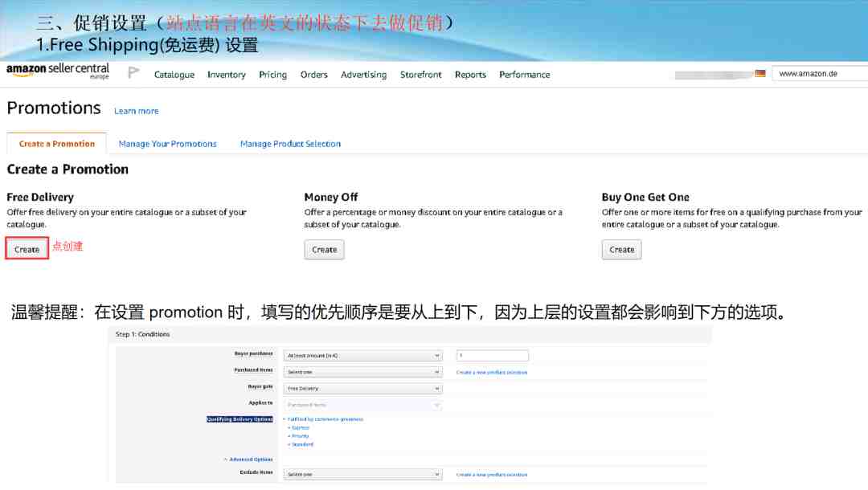The height and width of the screenshot is (490, 868).
Task: Open the Exclude items dropdown
Action: (x=362, y=475)
